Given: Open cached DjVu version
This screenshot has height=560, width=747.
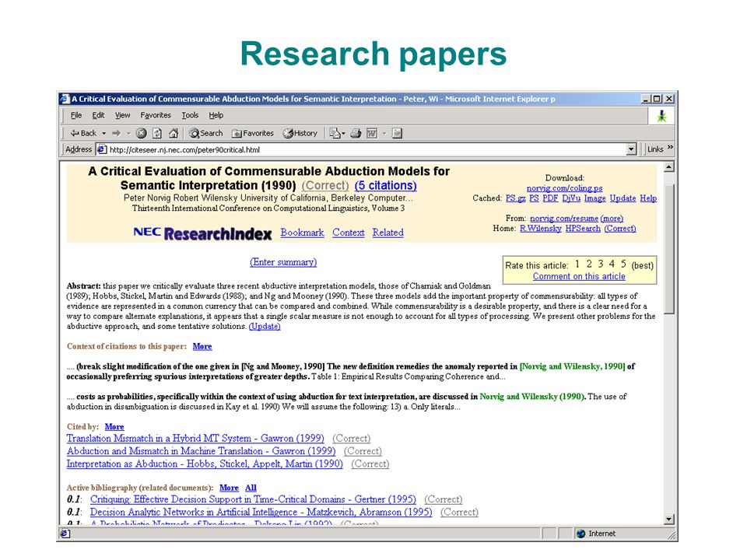Looking at the screenshot, I should (x=571, y=198).
